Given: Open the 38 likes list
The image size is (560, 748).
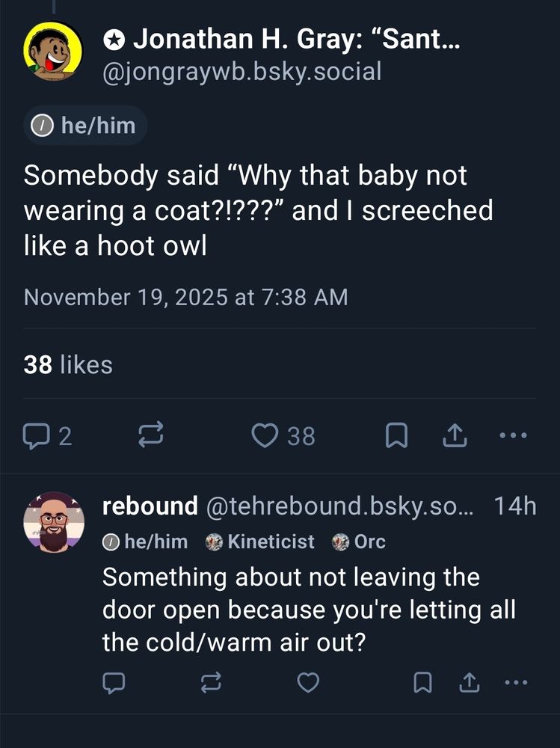Looking at the screenshot, I should coord(67,364).
